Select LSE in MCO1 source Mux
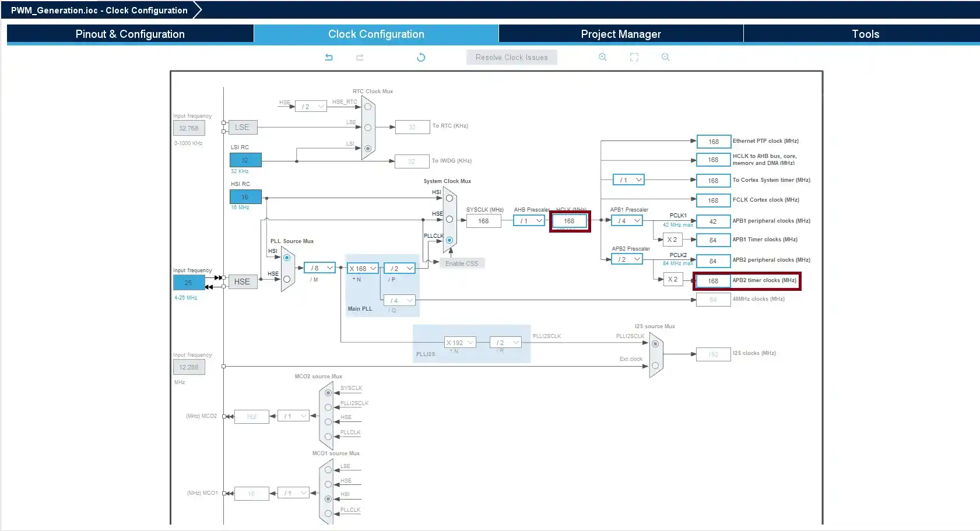The height and width of the screenshot is (531, 980). pyautogui.click(x=328, y=470)
